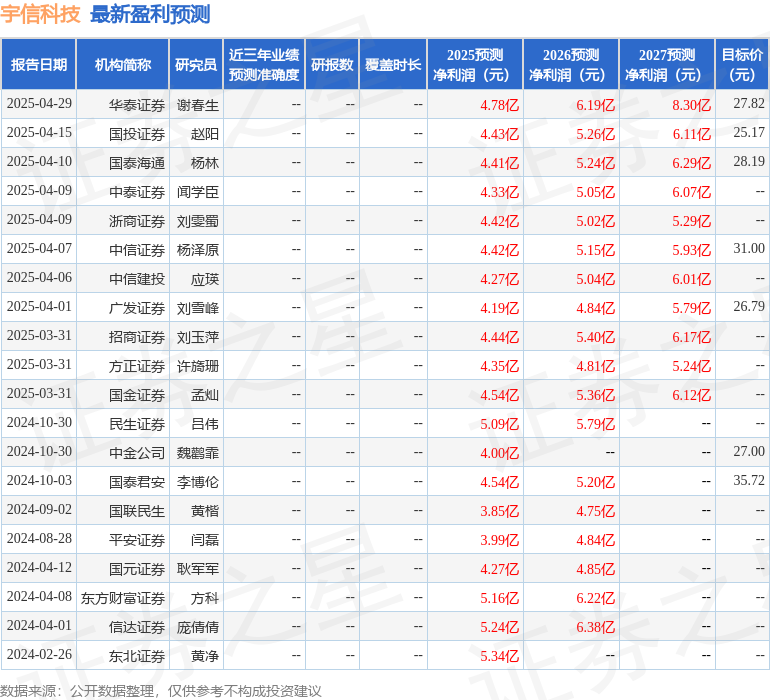Click the 最新盈利预测 heading

click(x=150, y=14)
